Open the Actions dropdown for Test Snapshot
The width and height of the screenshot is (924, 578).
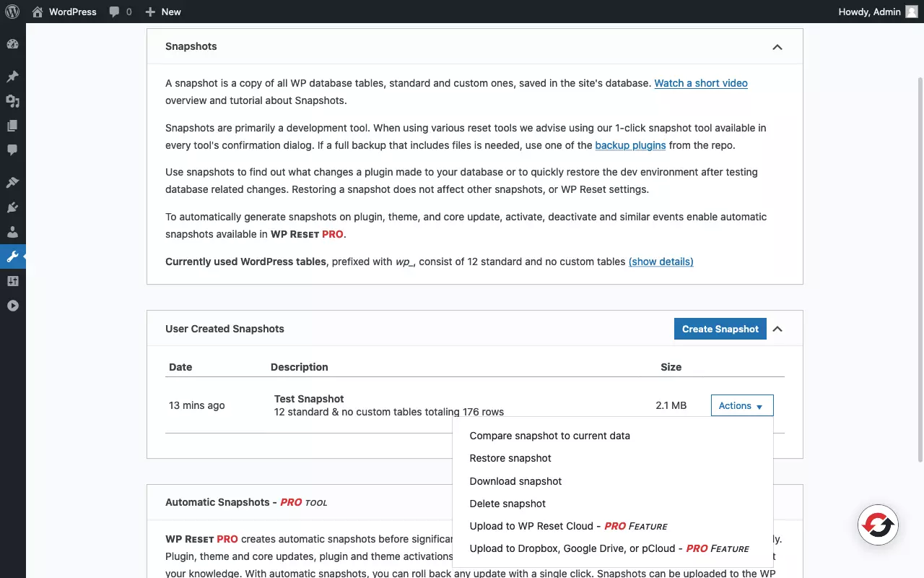(742, 405)
